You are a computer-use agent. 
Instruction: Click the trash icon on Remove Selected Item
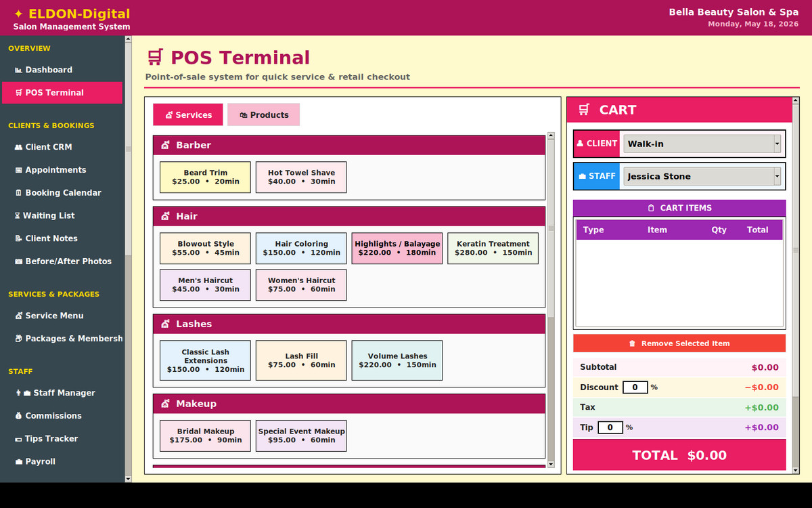pyautogui.click(x=632, y=343)
